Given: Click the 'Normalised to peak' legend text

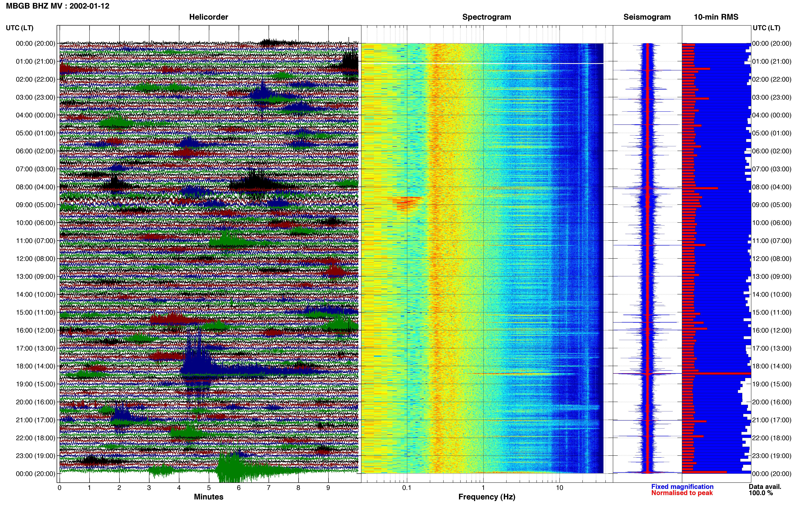Looking at the screenshot, I should (x=682, y=493).
